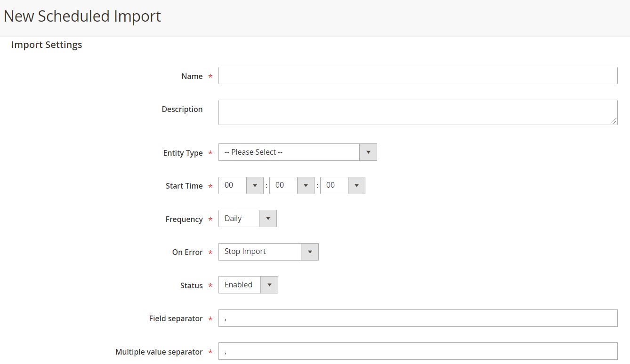Open the Start Time minutes dropdown
This screenshot has height=364, width=630.
[x=291, y=186]
